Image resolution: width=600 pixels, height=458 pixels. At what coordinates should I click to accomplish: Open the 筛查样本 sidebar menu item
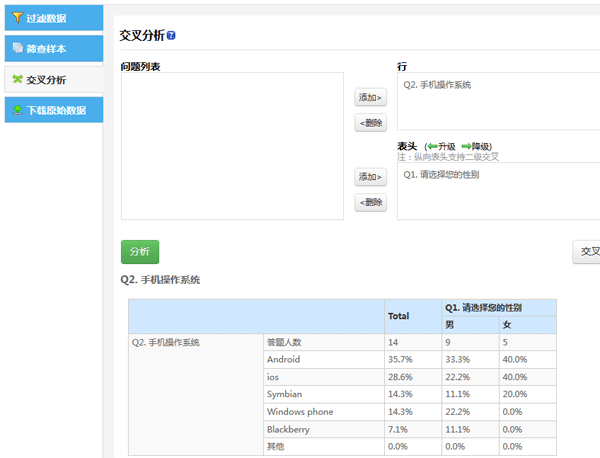[x=54, y=49]
